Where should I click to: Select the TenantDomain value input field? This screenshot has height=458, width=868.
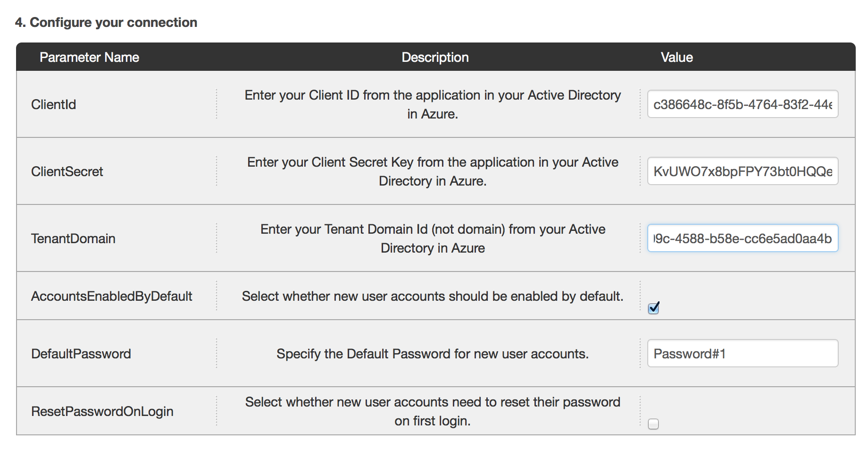[x=742, y=238]
